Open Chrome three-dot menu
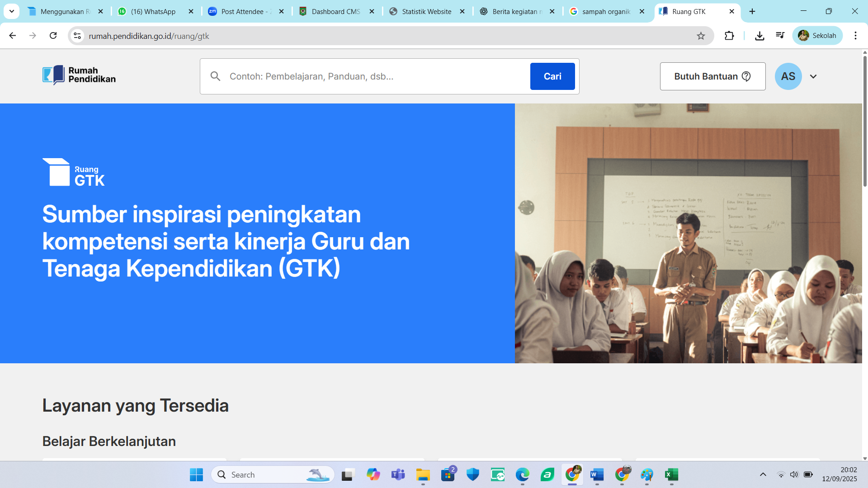The image size is (868, 488). click(855, 36)
